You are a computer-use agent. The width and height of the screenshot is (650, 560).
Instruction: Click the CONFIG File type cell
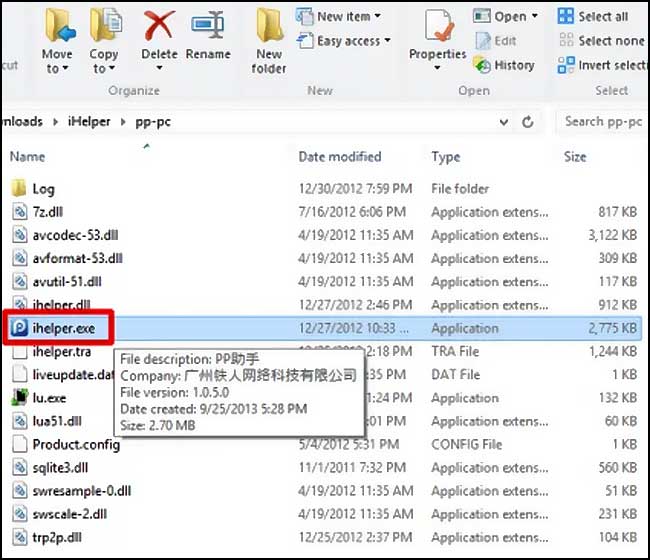(467, 444)
